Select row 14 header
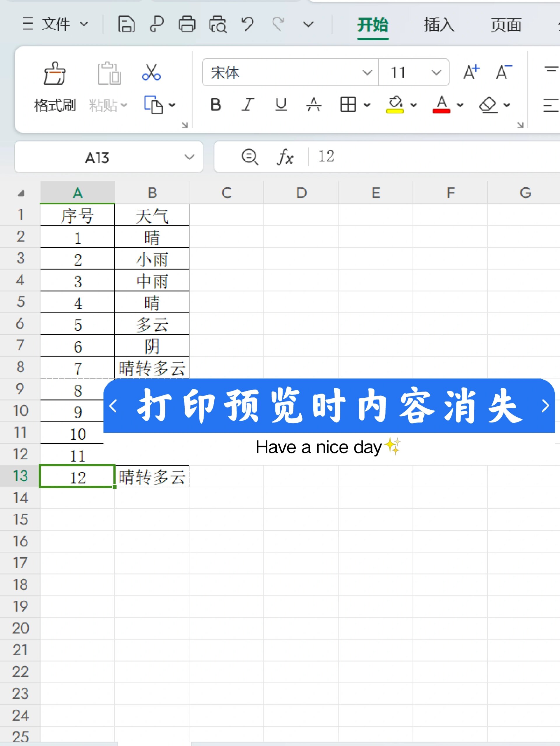The width and height of the screenshot is (560, 746). tap(20, 498)
